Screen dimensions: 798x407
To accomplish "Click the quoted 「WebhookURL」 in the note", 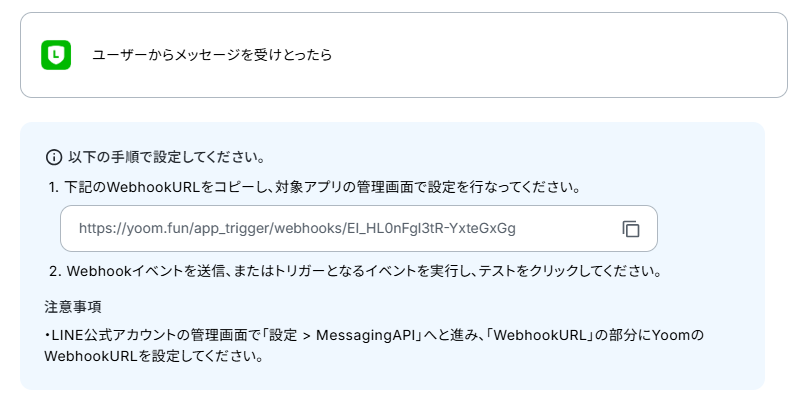I will [x=540, y=335].
